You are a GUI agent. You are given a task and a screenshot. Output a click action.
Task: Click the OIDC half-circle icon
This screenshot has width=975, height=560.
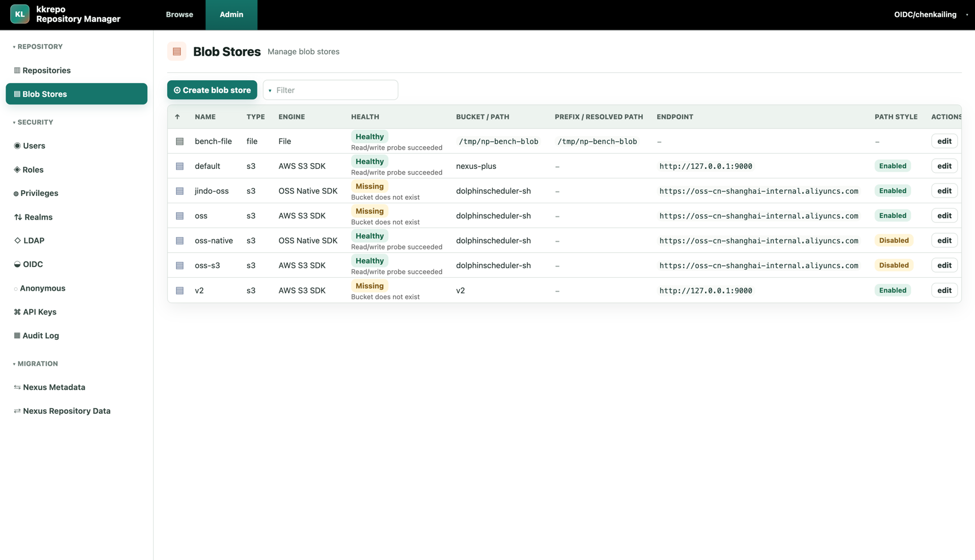(17, 264)
